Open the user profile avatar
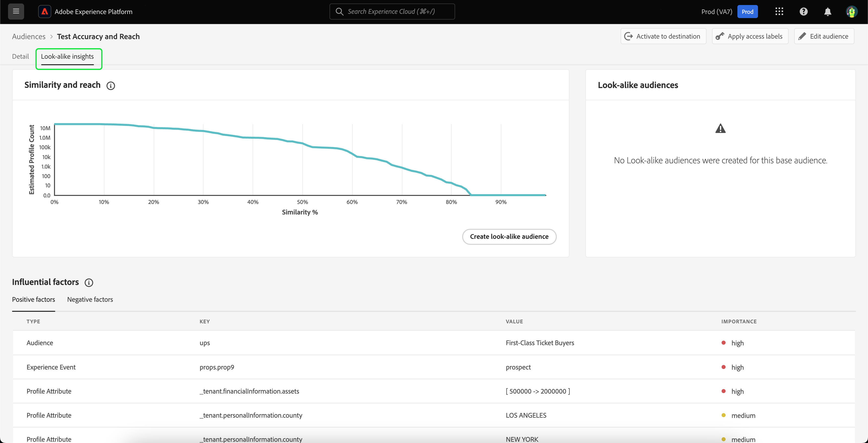The height and width of the screenshot is (443, 868). [851, 12]
